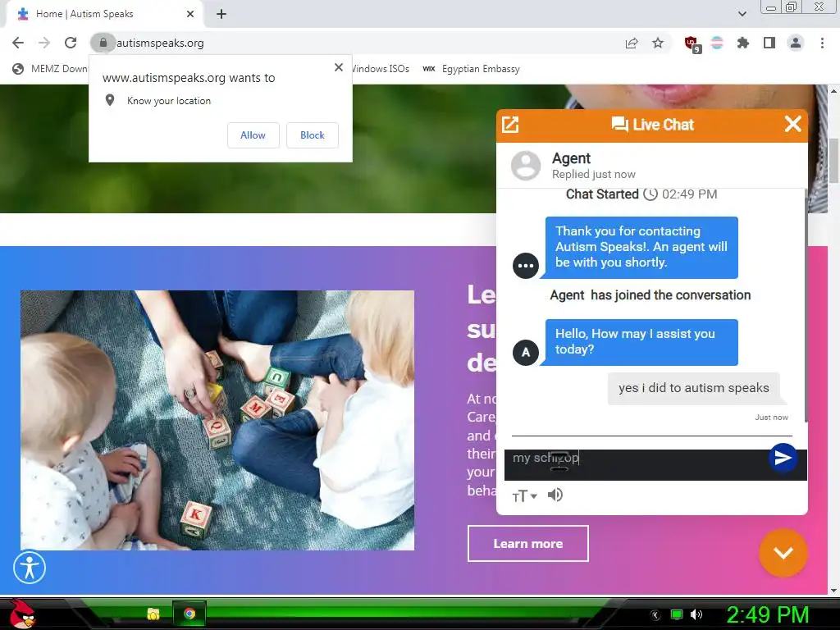Share this page via the address bar icon
Screen dimensions: 840x630
click(x=632, y=43)
